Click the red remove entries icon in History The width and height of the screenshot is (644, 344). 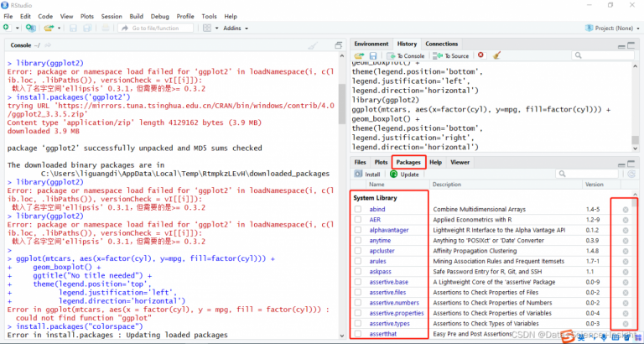480,55
